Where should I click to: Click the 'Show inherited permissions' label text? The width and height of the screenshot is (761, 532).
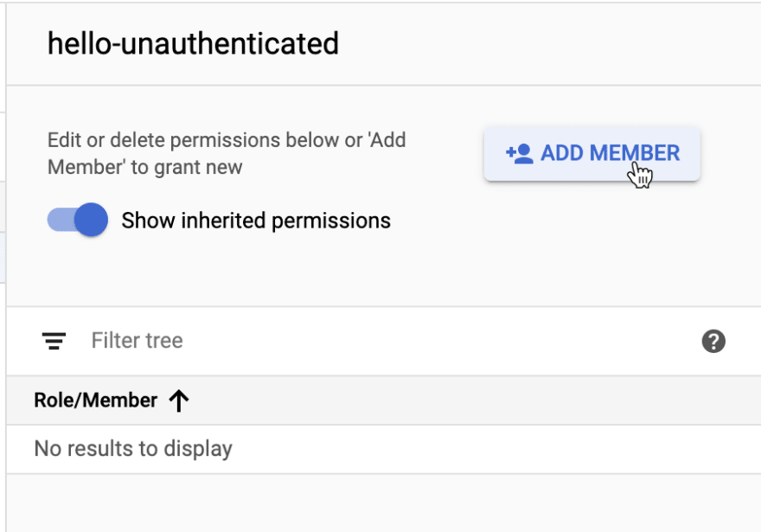[x=256, y=221]
